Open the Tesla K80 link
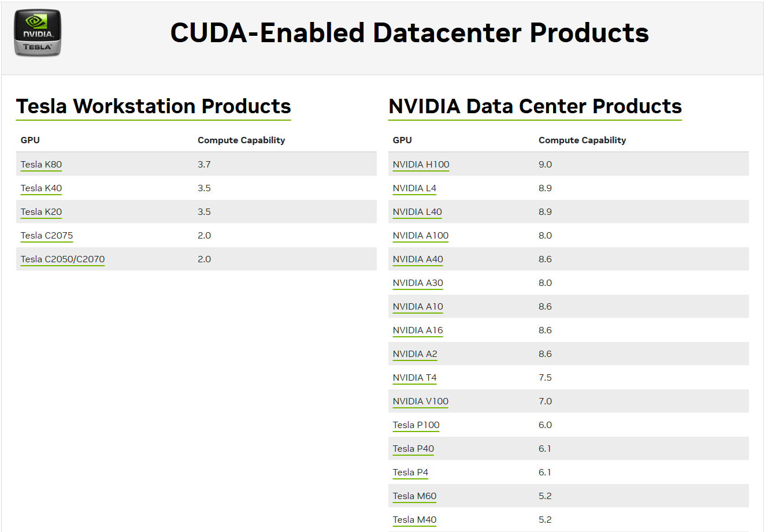Screen dimensions: 764x532 (x=41, y=165)
